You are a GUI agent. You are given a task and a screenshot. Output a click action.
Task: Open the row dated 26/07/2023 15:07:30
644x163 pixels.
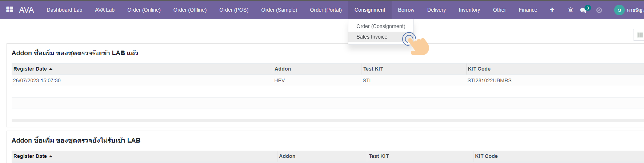pos(37,80)
